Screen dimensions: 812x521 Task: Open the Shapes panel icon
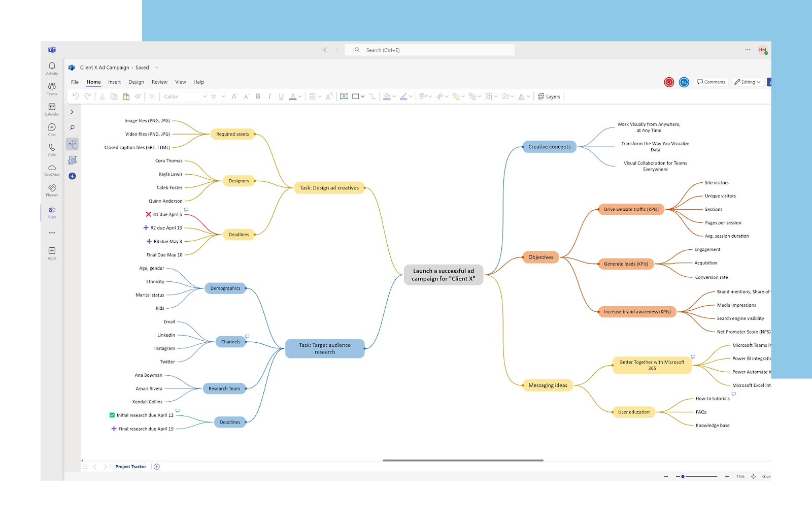pos(73,144)
